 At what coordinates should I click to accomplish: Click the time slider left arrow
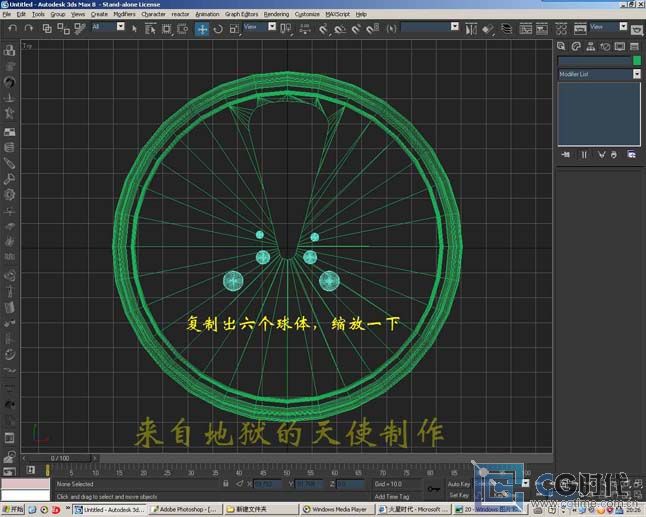pos(24,458)
